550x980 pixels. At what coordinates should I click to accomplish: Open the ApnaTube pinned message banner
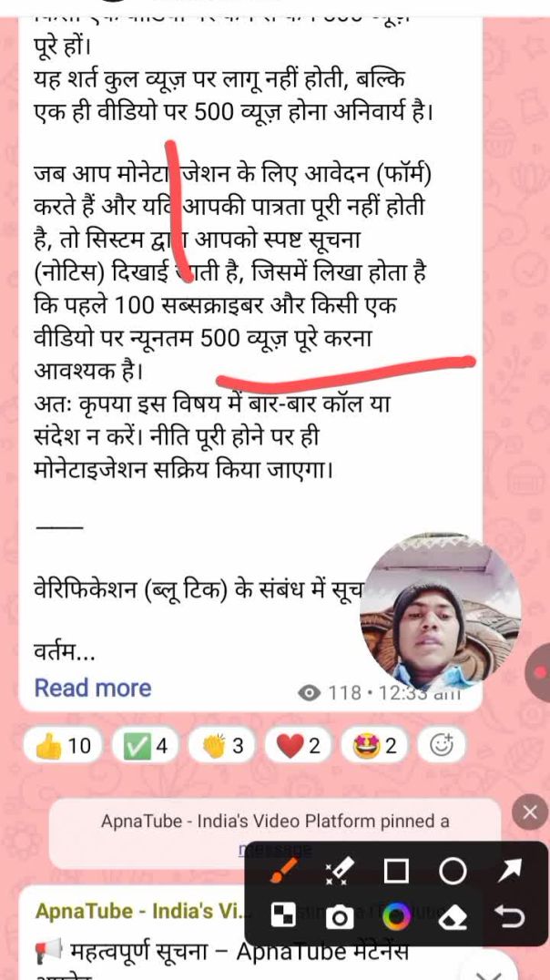point(275,833)
